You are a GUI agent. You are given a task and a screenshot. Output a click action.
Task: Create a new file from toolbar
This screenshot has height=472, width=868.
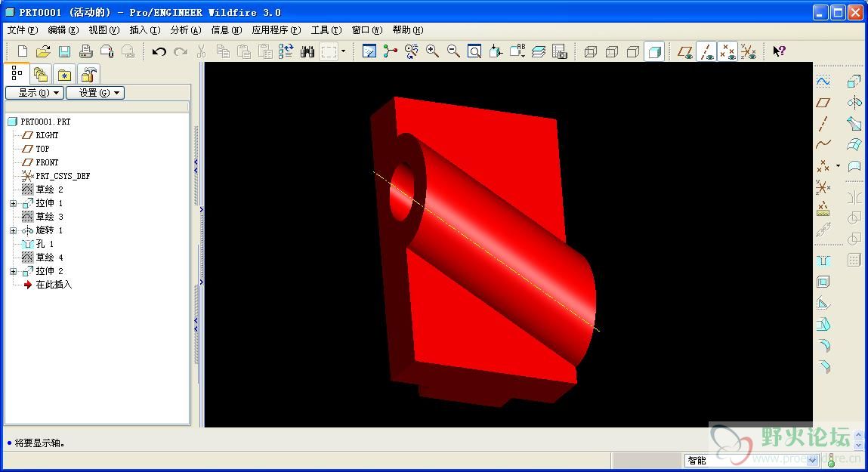coord(22,51)
